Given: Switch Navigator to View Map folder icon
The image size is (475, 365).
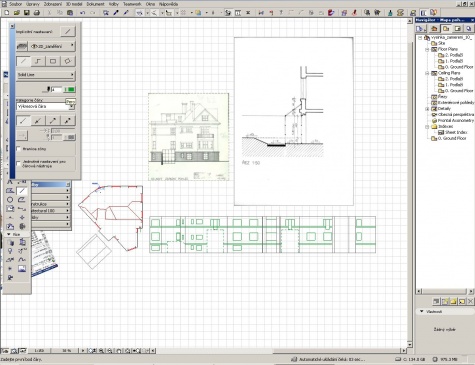Looking at the screenshot, I should tap(446, 29).
